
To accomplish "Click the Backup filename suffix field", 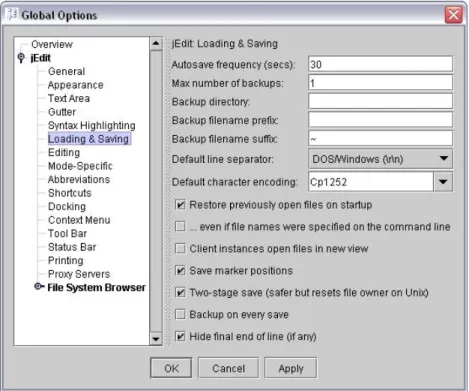I will tap(380, 139).
